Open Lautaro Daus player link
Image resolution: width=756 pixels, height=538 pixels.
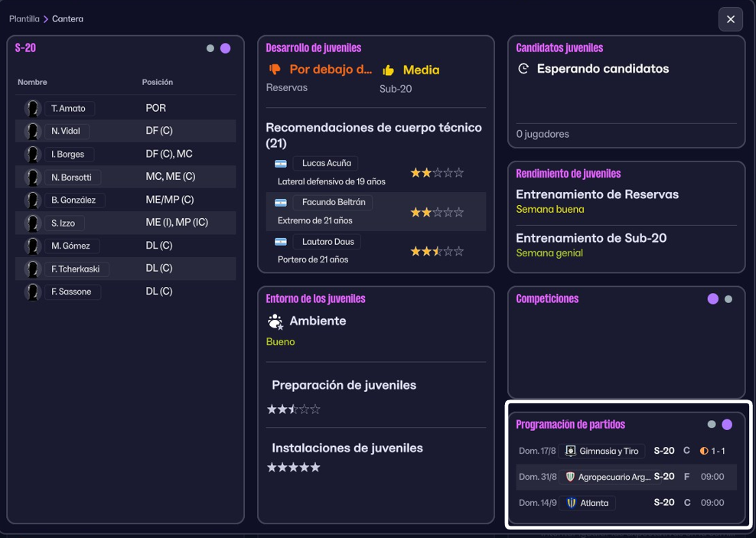pos(327,242)
